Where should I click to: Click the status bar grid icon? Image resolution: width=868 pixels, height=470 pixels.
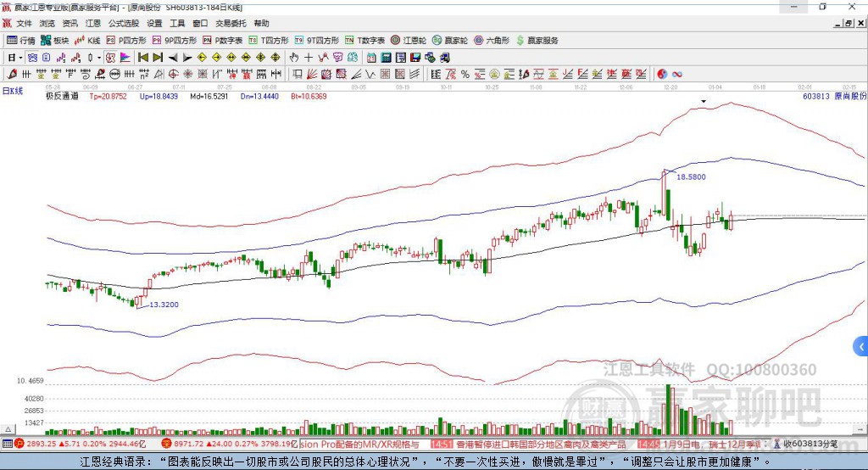click(x=7, y=444)
